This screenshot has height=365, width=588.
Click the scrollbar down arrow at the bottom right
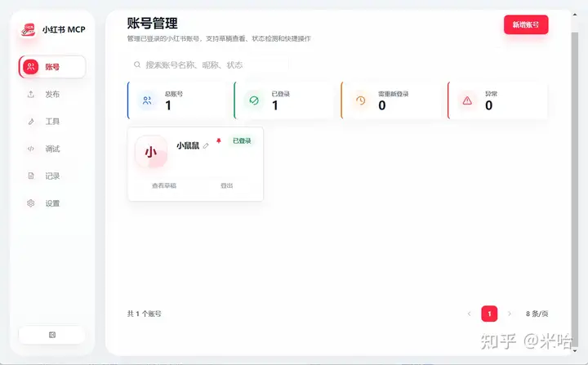[575, 351]
